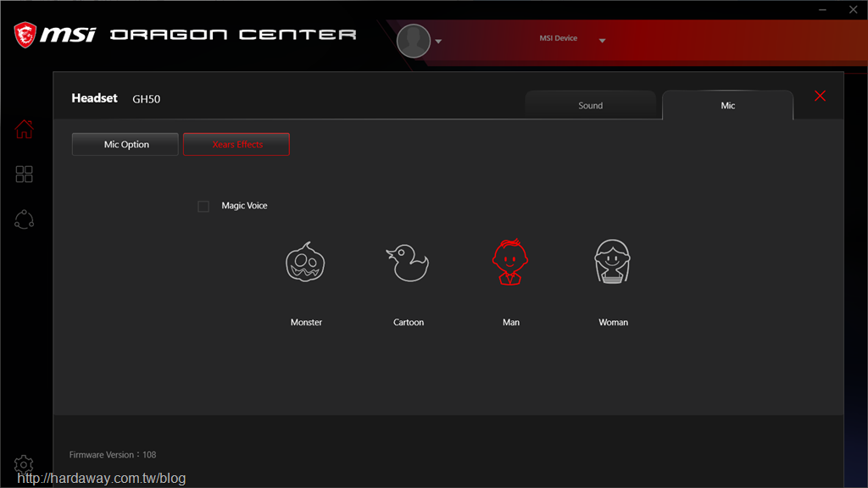
Task: Select the Woman voice effect icon
Action: point(612,262)
